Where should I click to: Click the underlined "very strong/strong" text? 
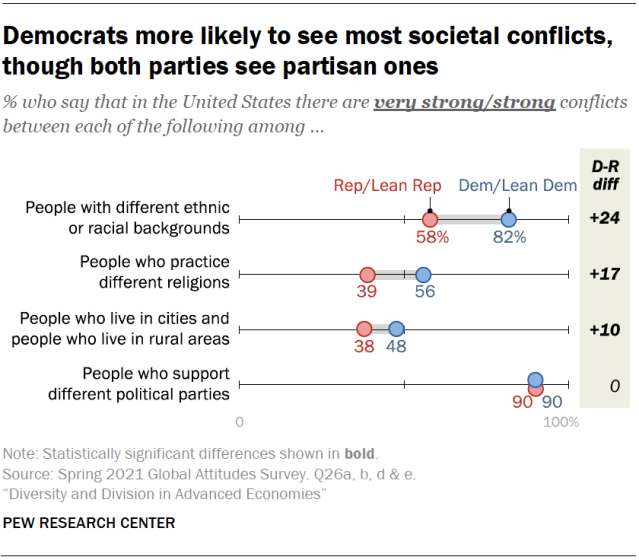click(465, 102)
